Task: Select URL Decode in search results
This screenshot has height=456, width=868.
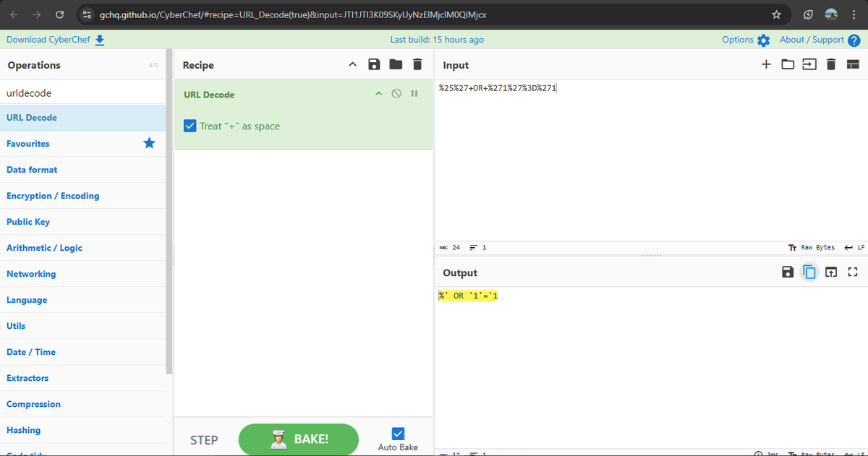Action: click(83, 118)
